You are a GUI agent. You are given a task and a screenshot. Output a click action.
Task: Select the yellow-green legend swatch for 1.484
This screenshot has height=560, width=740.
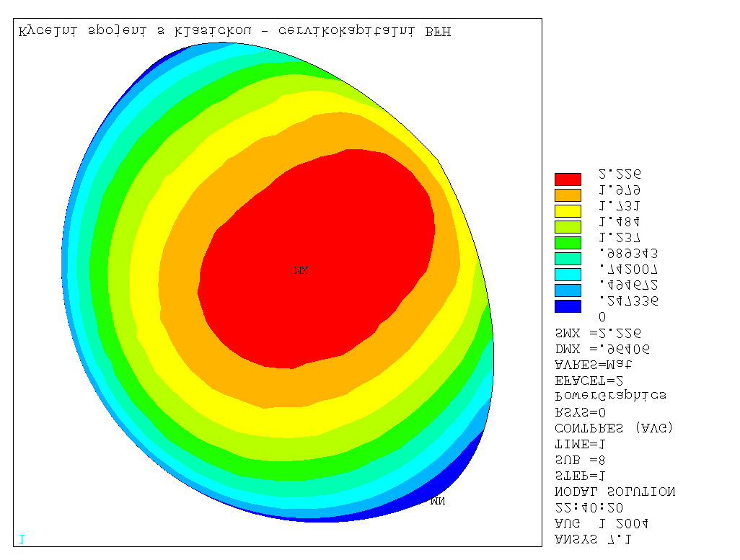tap(568, 227)
